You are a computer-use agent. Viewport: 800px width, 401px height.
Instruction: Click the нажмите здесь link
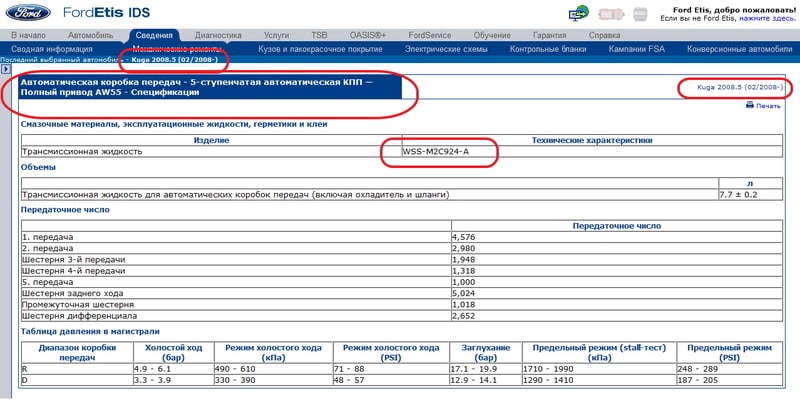click(x=767, y=18)
